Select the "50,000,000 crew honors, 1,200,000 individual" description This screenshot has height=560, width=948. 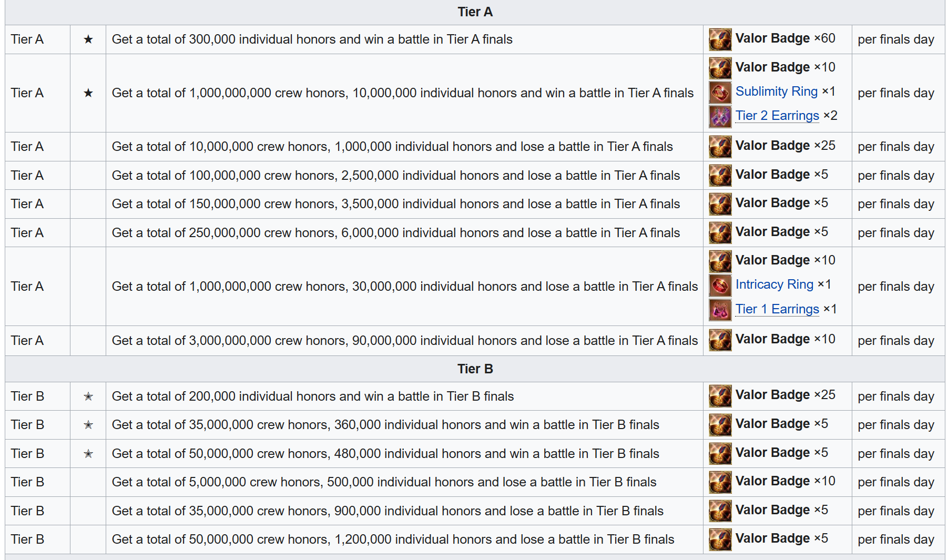(393, 539)
